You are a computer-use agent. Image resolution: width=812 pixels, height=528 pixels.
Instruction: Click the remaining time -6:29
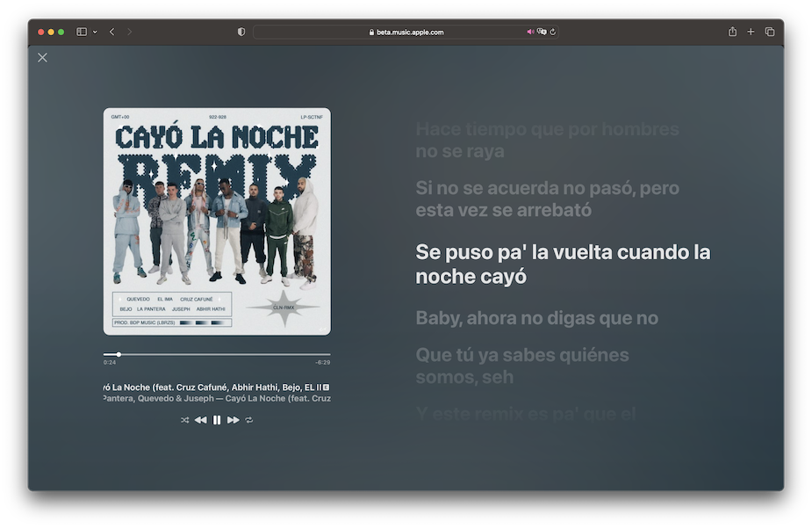click(x=323, y=363)
